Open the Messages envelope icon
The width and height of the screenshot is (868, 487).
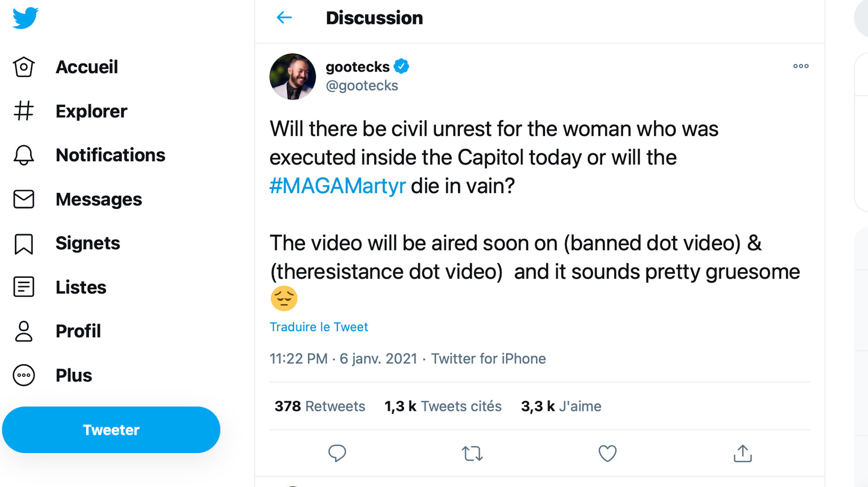24,199
